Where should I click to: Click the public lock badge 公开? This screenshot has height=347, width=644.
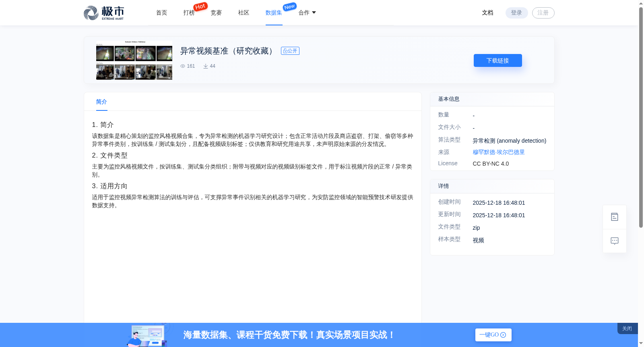tap(290, 51)
